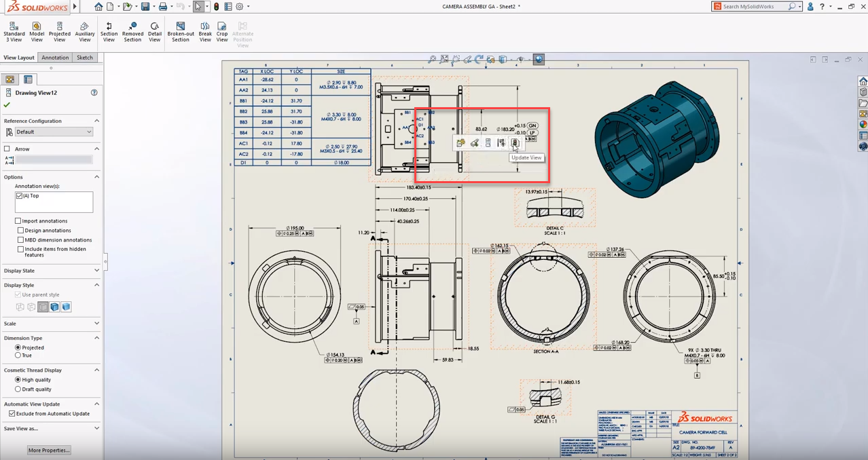The image size is (868, 460).
Task: Click the Crop View tool
Action: [222, 32]
